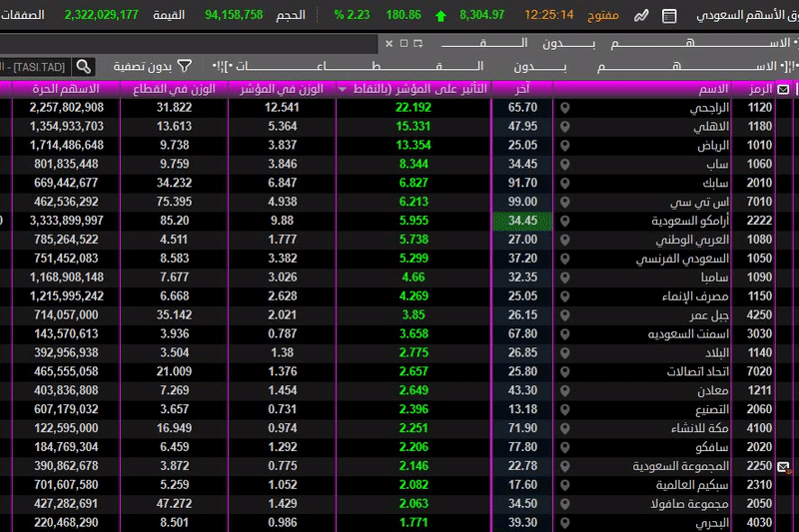
Task: Open the chart icon beside market status
Action: point(641,16)
